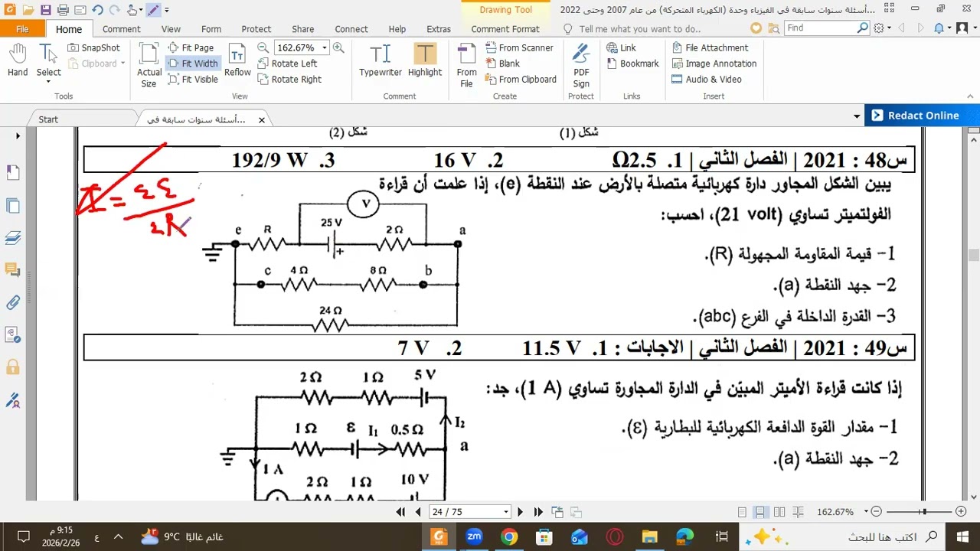Add a Bookmark from Links group
The height and width of the screenshot is (551, 980).
(x=632, y=64)
